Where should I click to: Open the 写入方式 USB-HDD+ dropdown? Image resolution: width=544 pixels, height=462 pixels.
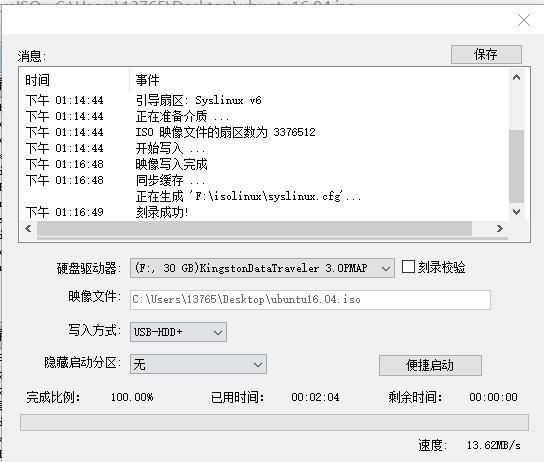click(178, 332)
